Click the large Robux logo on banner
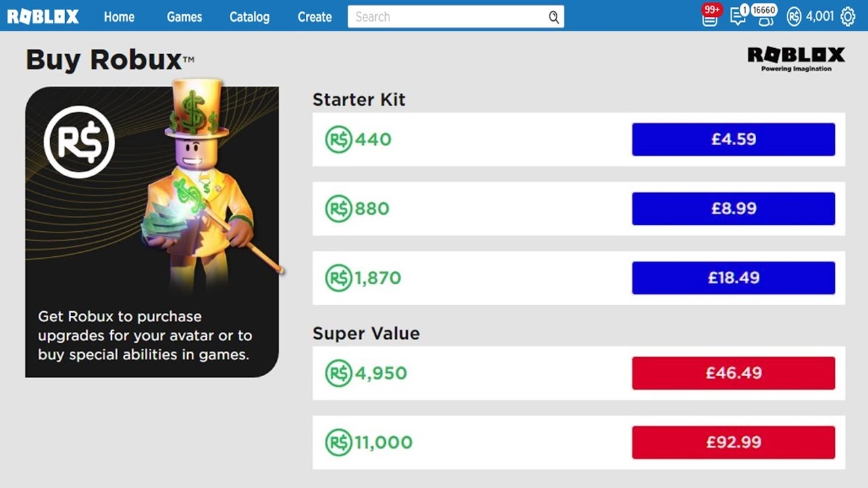The height and width of the screenshot is (488, 868). [x=79, y=142]
